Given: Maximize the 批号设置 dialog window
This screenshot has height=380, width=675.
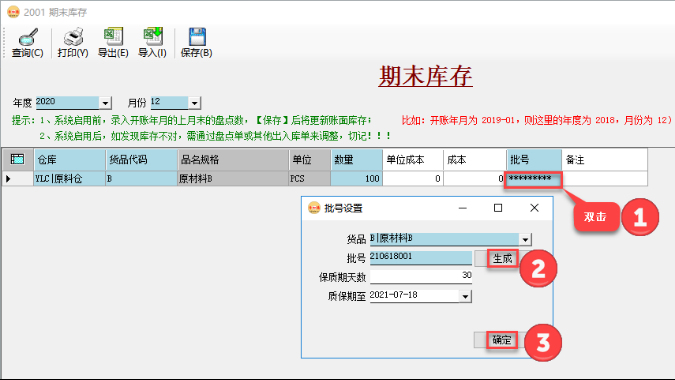Looking at the screenshot, I should pos(498,208).
